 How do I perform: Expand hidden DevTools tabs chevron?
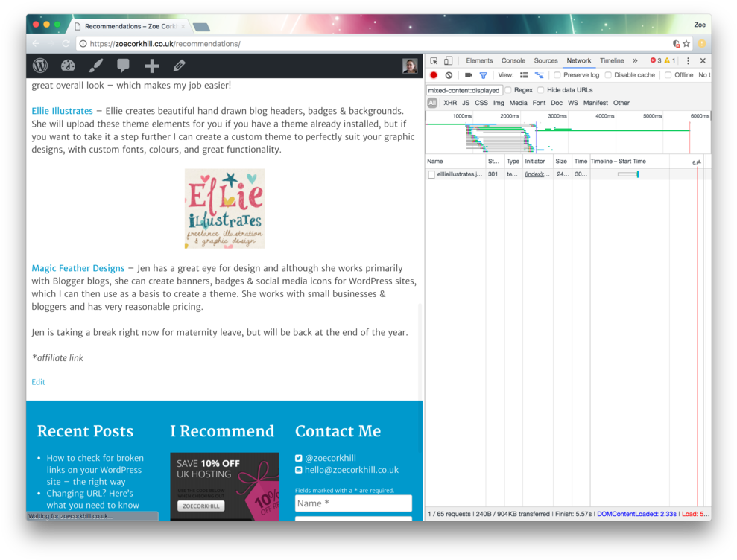tap(635, 60)
